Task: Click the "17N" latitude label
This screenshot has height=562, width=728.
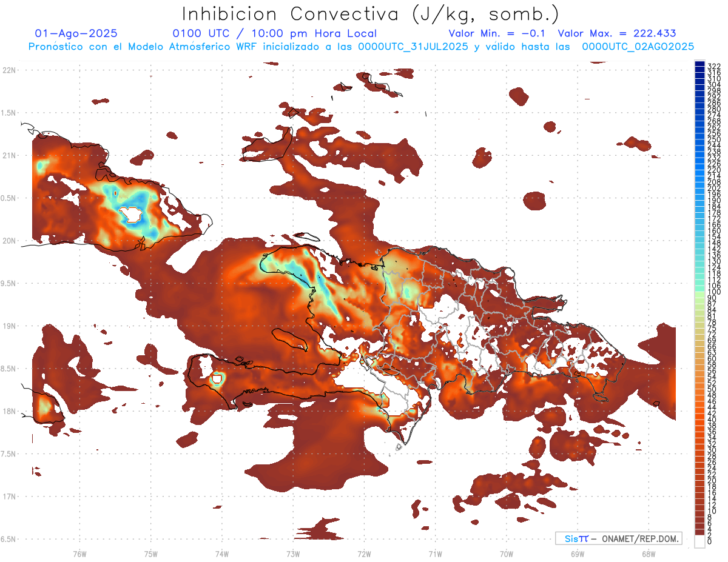Action: (x=9, y=497)
